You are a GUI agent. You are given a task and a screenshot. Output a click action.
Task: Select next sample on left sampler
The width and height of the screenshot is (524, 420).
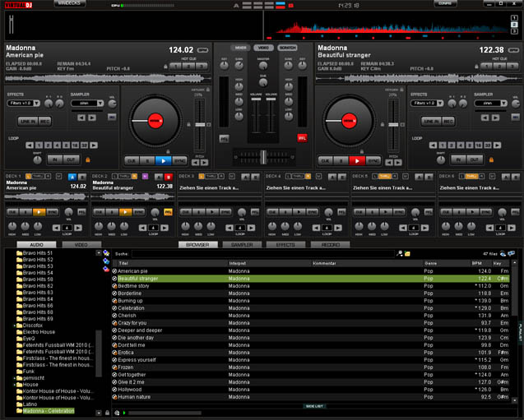tap(92, 118)
